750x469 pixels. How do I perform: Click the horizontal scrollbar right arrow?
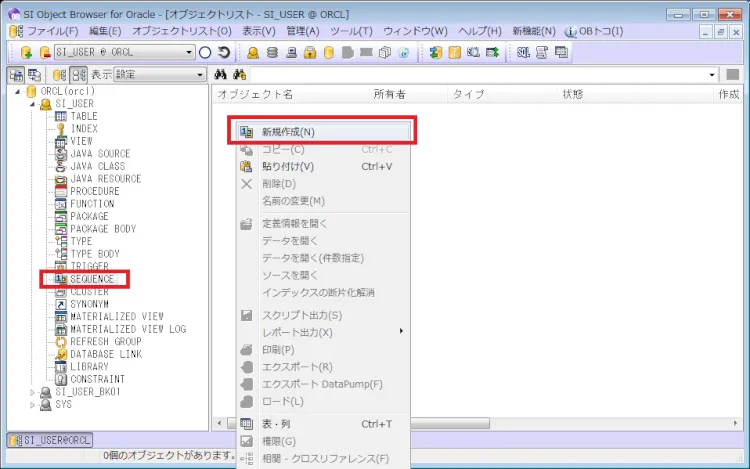tap(735, 424)
